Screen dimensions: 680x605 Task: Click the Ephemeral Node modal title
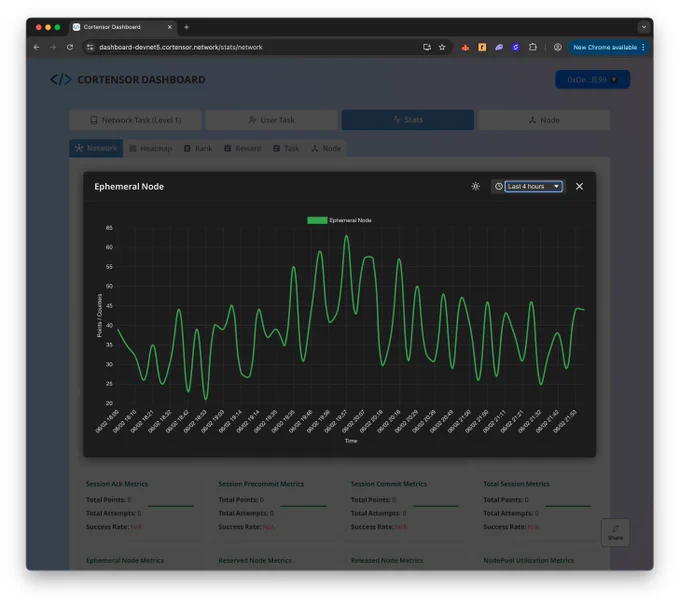[129, 186]
